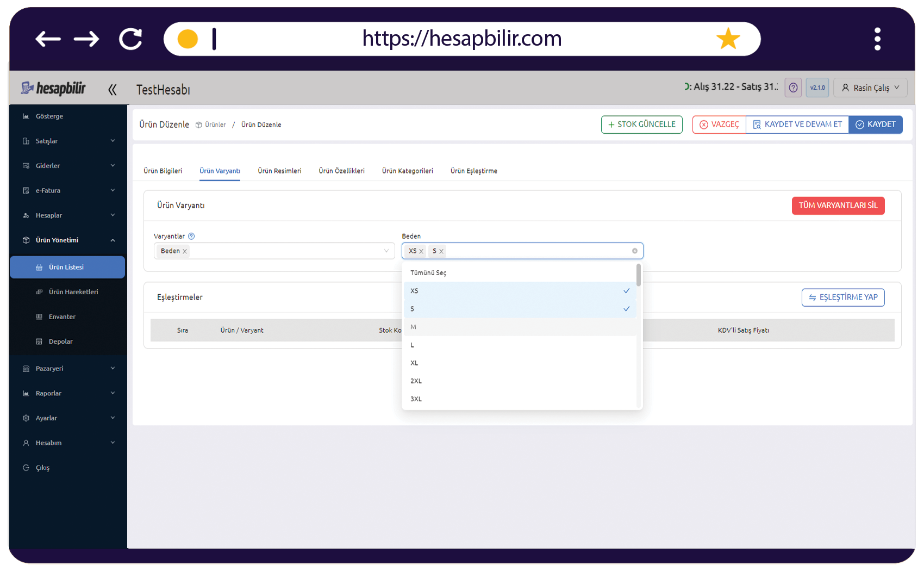Image resolution: width=924 pixels, height=571 pixels.
Task: Expand the Satışlar sidebar menu
Action: [x=68, y=141]
